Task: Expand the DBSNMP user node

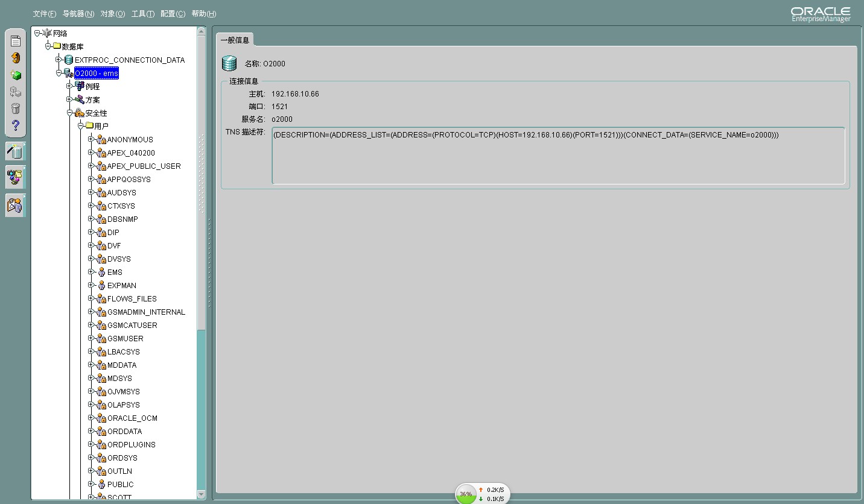Action: 91,219
